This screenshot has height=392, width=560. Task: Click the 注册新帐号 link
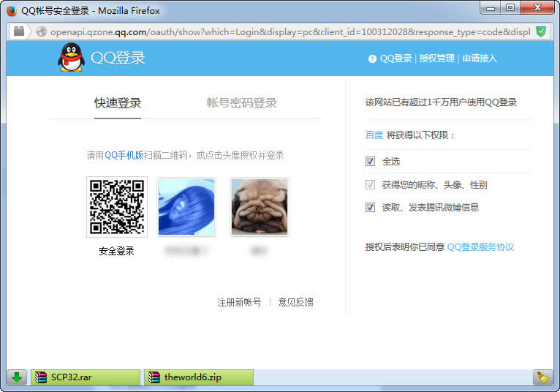pos(239,302)
